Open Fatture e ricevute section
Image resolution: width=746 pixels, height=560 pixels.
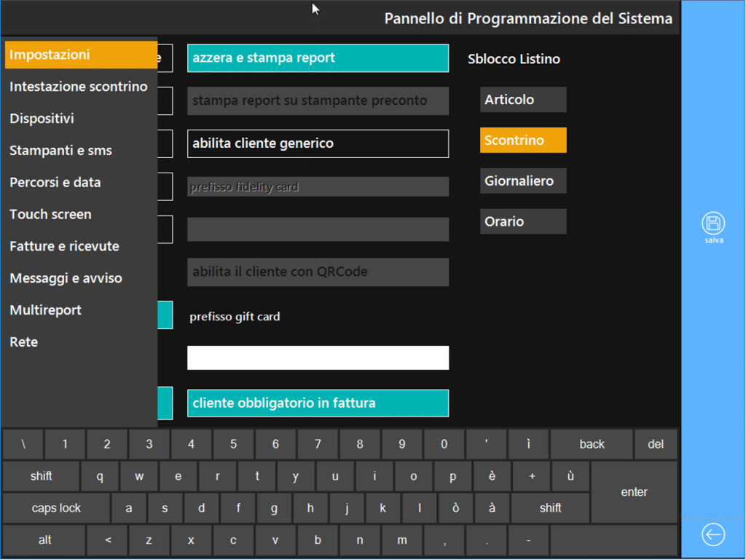click(x=64, y=245)
